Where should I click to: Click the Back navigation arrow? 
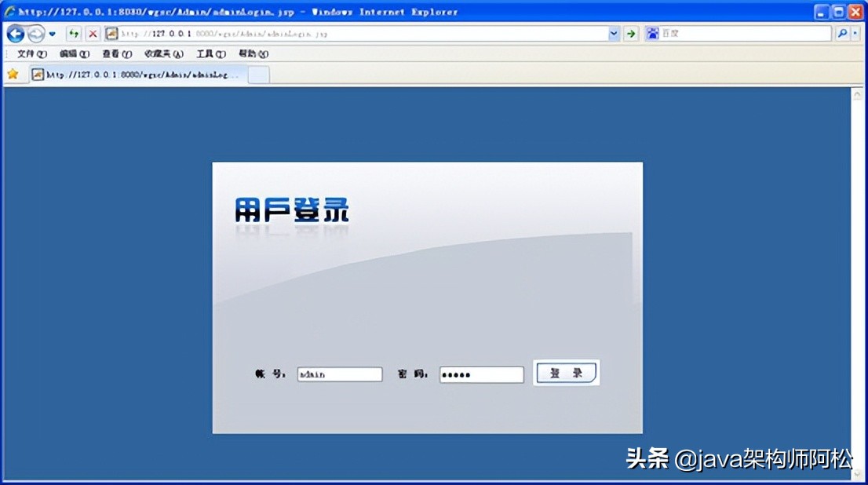pos(15,34)
